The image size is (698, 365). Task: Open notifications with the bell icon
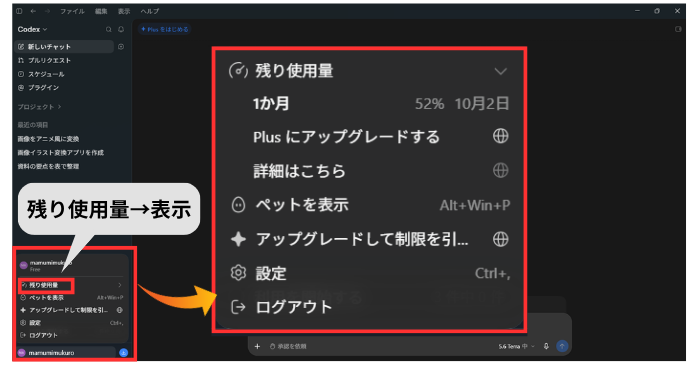point(121,29)
